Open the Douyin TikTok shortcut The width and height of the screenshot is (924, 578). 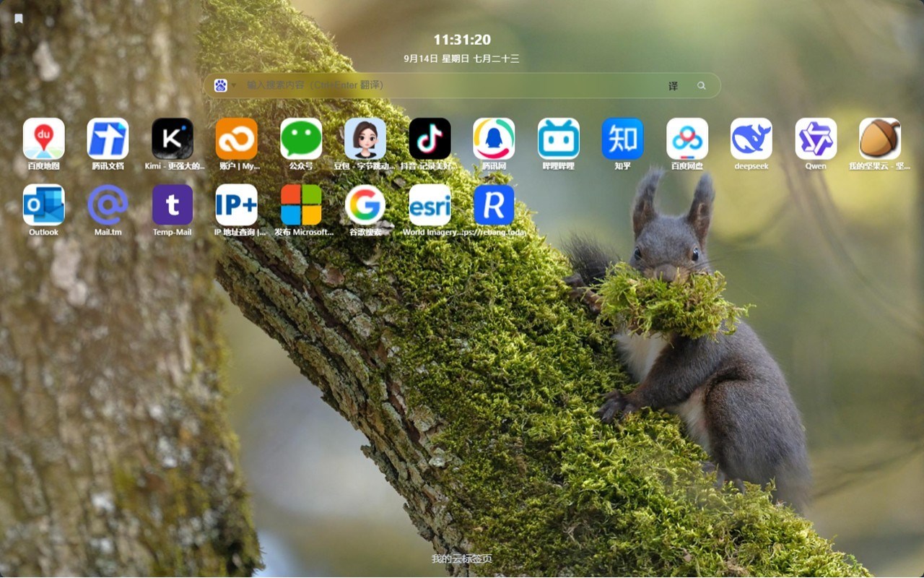tap(430, 139)
